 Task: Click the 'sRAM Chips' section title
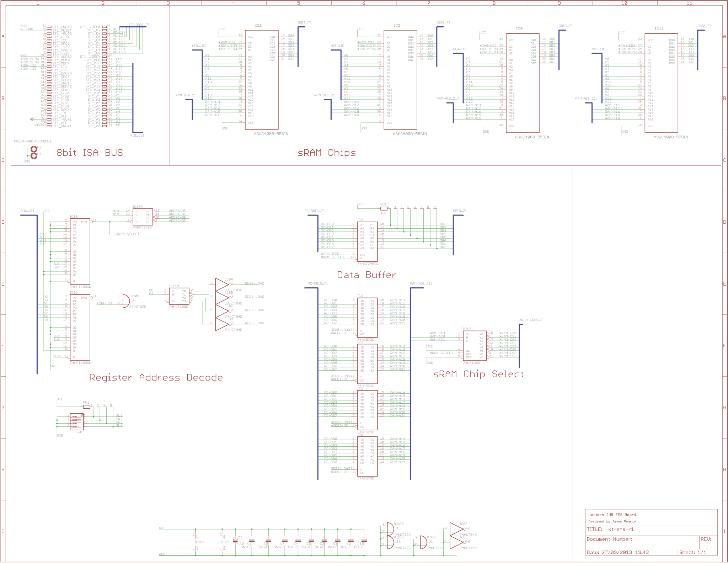326,153
